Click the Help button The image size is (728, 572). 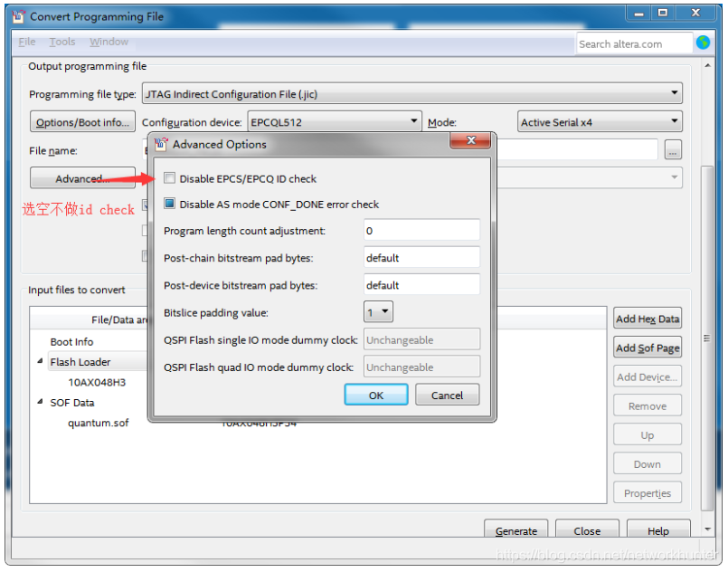click(x=657, y=530)
